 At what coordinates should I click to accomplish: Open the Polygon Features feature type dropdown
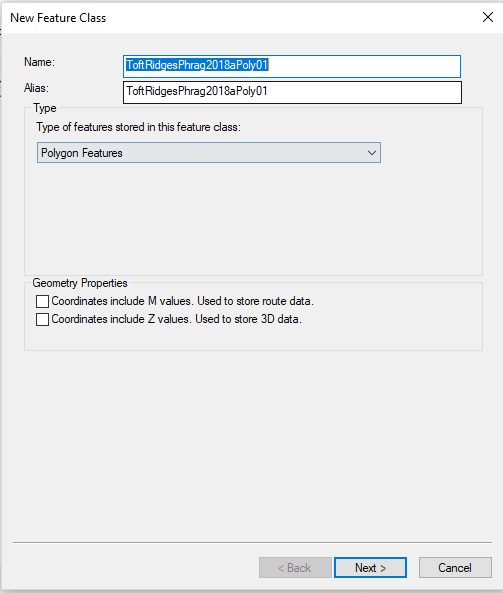coord(209,153)
